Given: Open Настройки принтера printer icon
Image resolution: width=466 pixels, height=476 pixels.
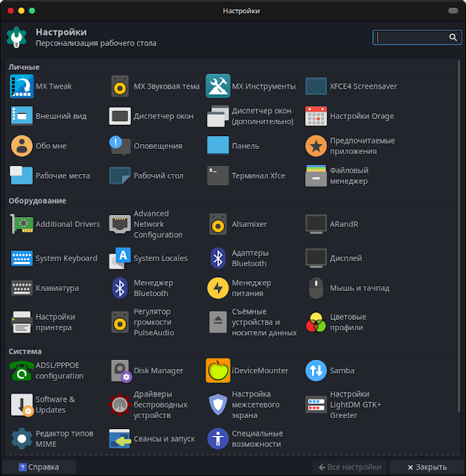Looking at the screenshot, I should 22,322.
